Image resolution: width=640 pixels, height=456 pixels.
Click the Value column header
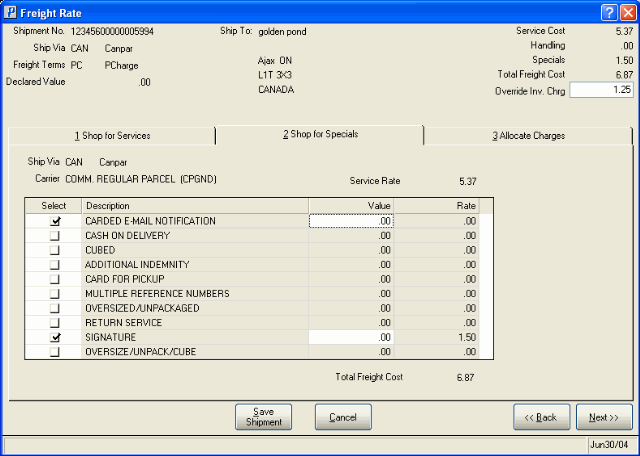click(x=351, y=206)
